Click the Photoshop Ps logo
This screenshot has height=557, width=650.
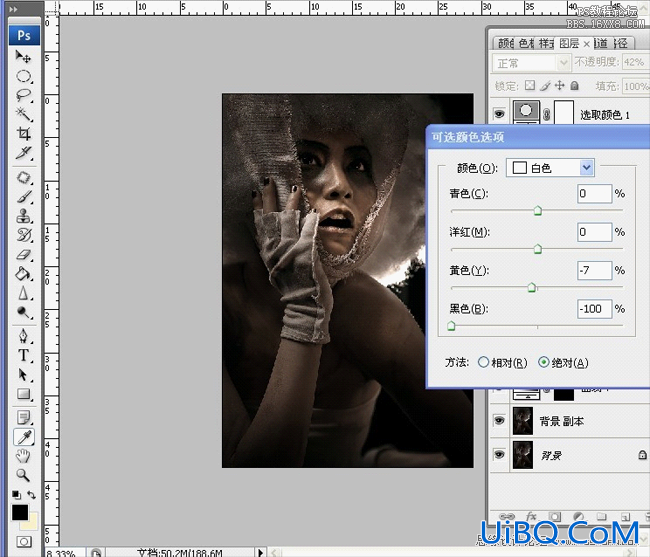24,36
